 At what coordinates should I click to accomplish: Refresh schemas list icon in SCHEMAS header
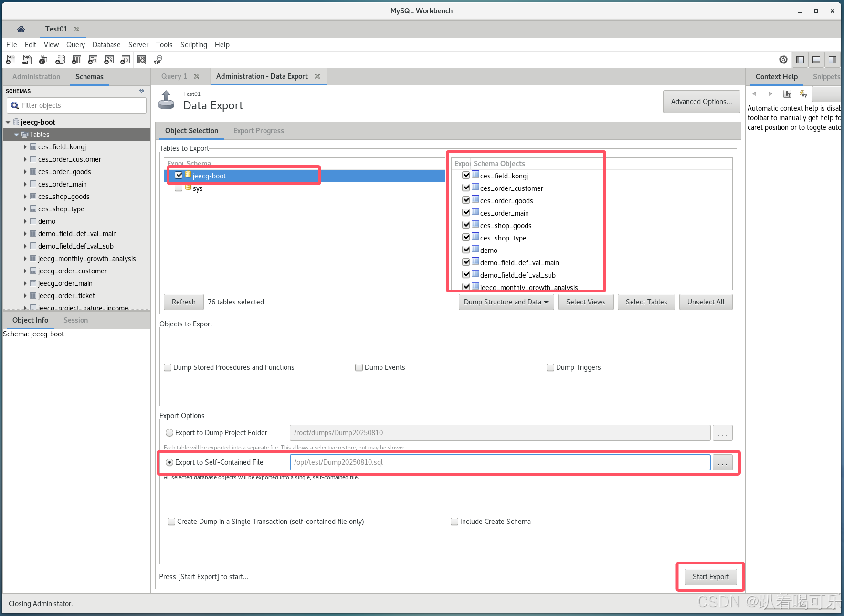tap(142, 91)
